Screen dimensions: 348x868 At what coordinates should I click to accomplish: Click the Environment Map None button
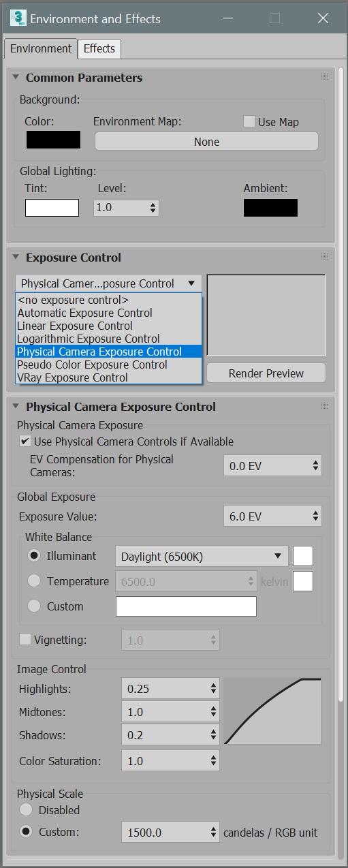pos(206,142)
